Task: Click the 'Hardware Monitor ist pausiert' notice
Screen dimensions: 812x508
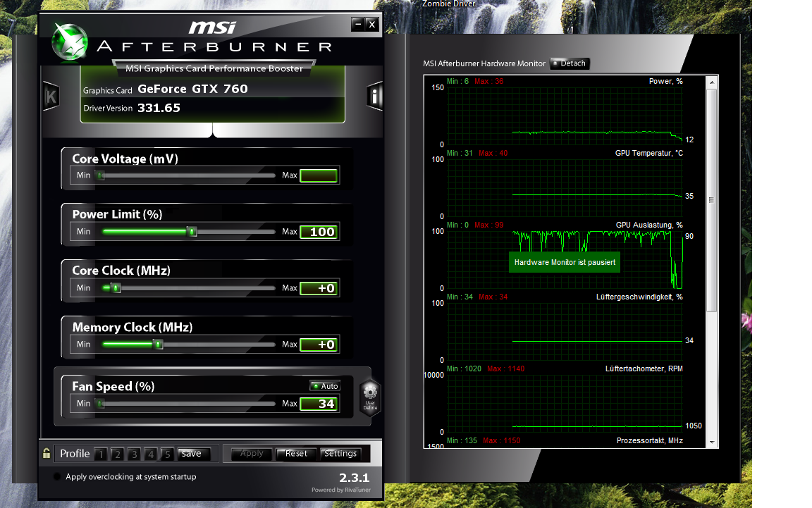Action: tap(565, 262)
